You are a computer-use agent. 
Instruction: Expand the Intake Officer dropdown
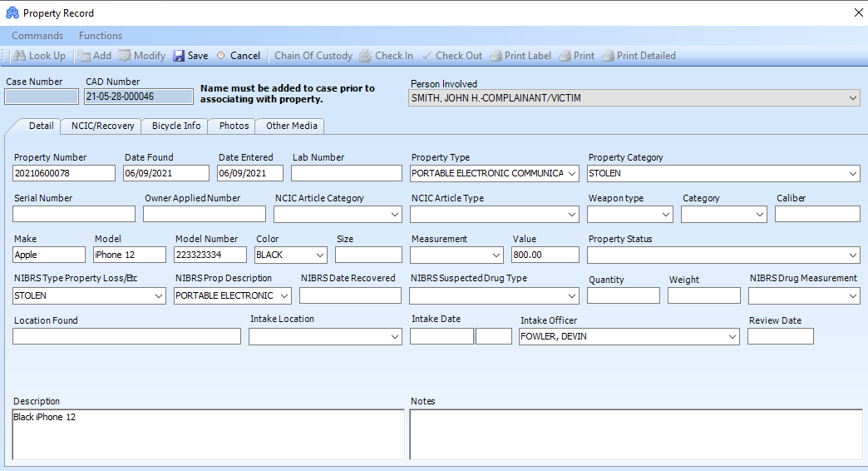pos(732,336)
